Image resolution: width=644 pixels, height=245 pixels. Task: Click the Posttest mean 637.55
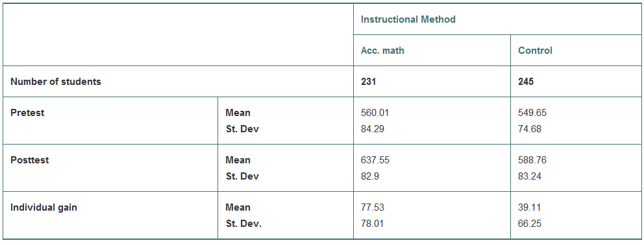click(375, 160)
